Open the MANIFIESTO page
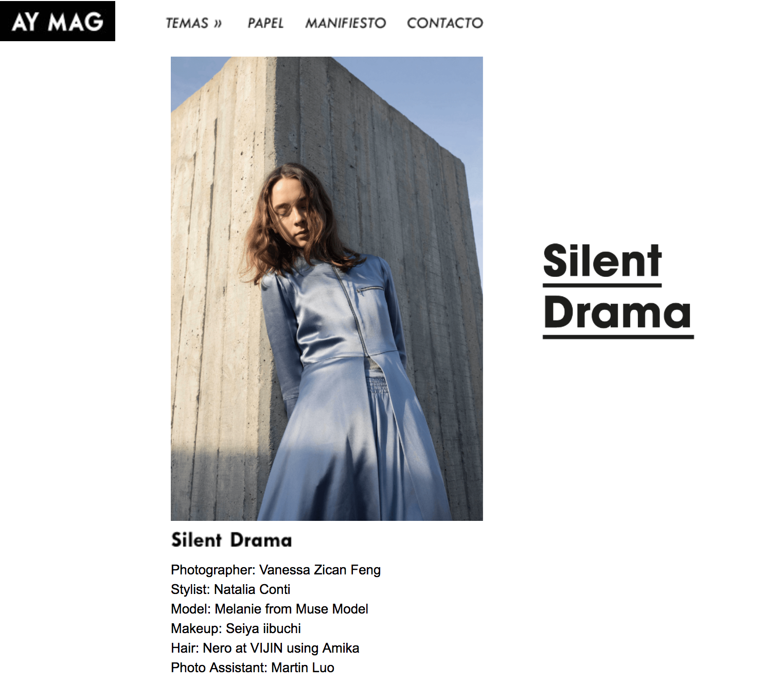 click(345, 23)
